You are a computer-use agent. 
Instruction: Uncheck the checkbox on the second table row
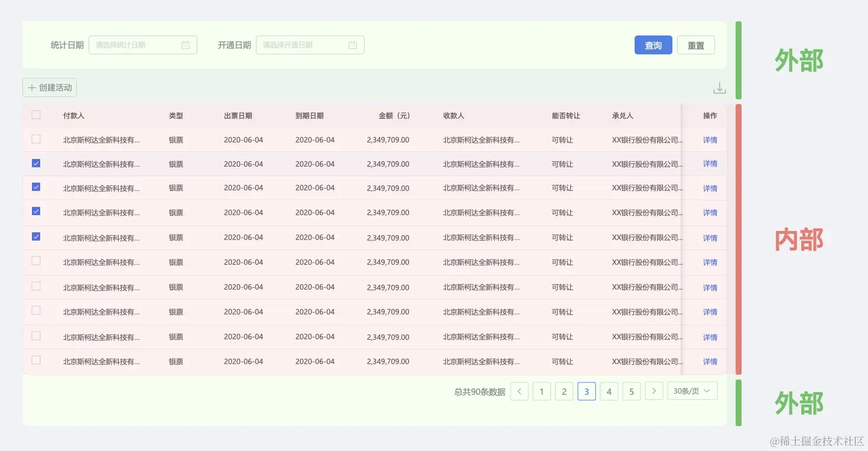point(35,164)
